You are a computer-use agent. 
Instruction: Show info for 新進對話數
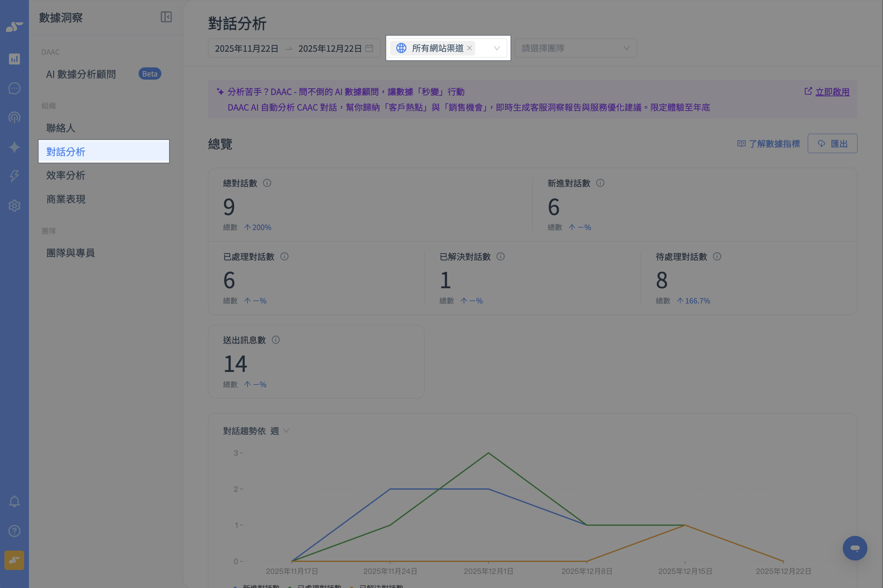click(600, 183)
